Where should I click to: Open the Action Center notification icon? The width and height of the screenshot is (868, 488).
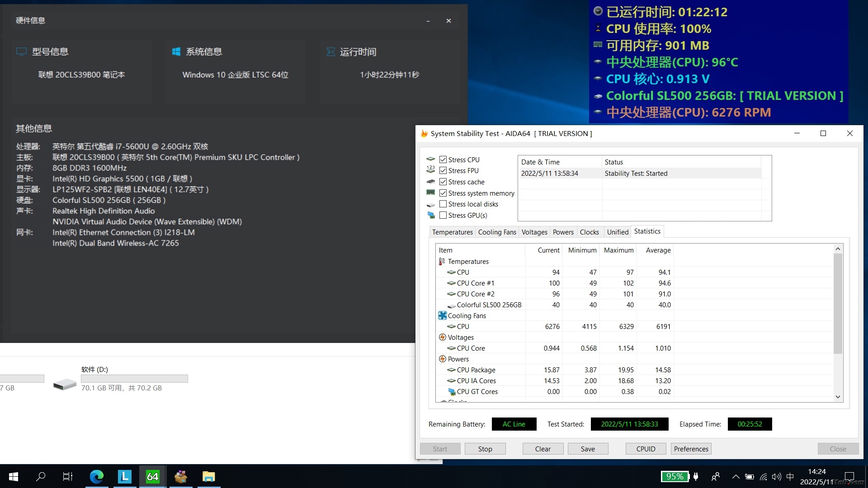[849, 477]
